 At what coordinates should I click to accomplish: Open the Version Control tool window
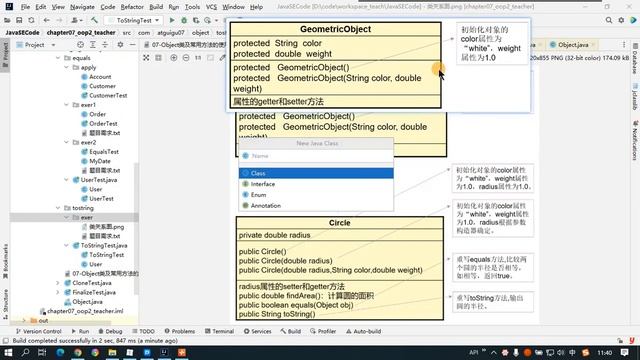tap(38, 331)
